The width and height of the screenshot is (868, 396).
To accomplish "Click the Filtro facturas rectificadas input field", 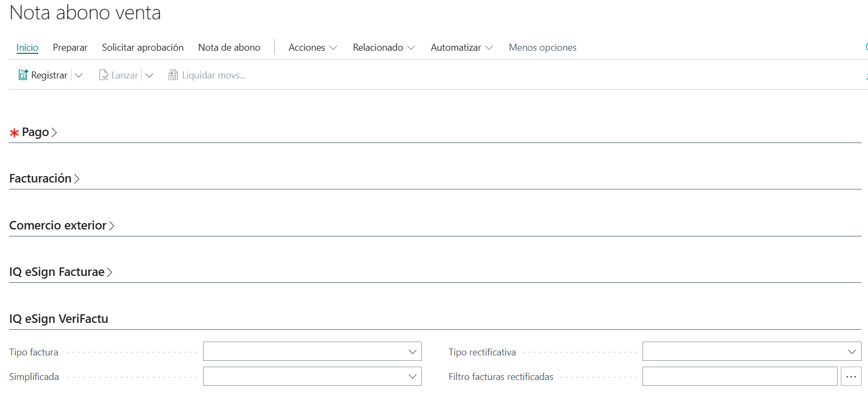I will (739, 377).
